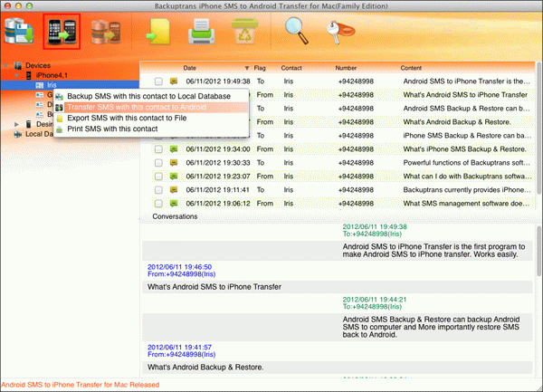The height and width of the screenshot is (392, 543).
Task: Tick the checkbox for the 19:06:12 message
Action: (x=158, y=204)
